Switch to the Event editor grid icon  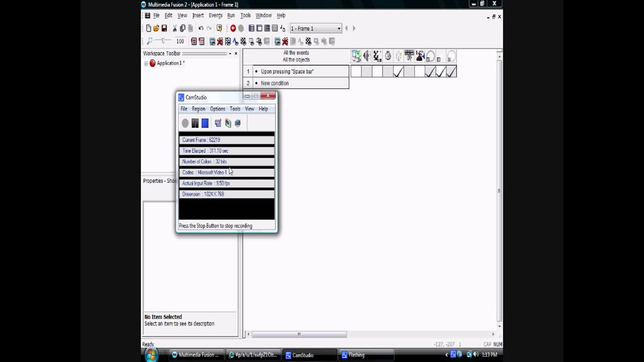coord(267,29)
